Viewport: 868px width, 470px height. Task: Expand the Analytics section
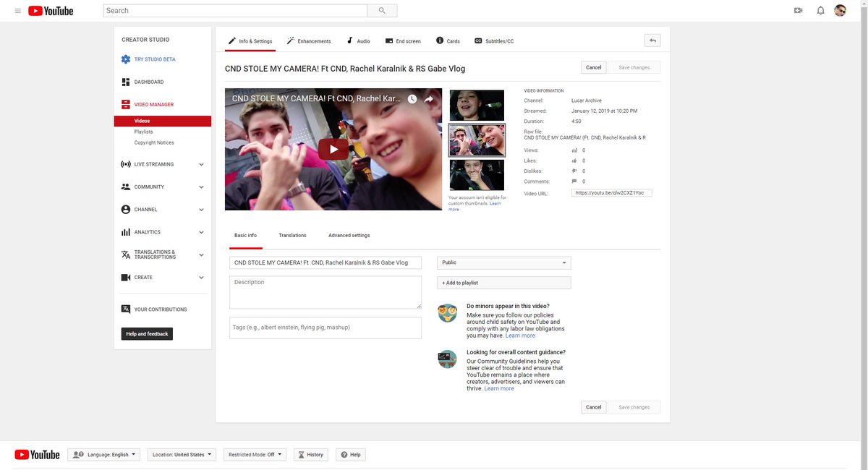[x=201, y=232]
